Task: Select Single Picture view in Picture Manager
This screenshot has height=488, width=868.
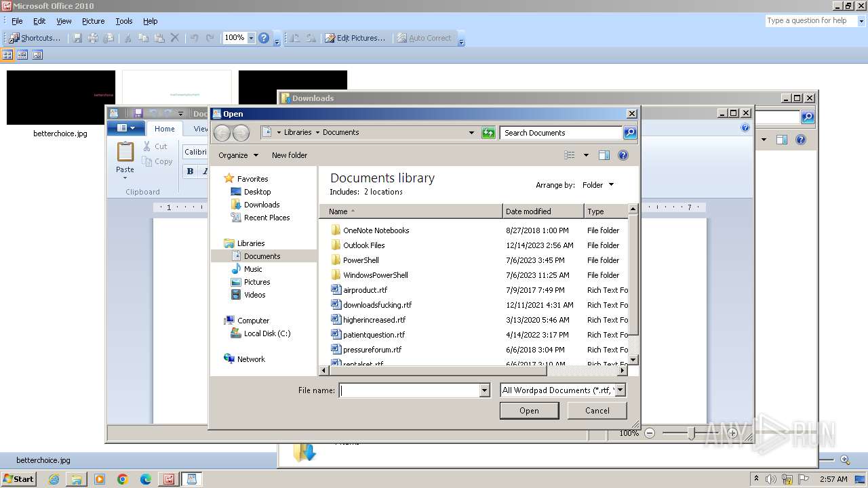Action: click(37, 55)
